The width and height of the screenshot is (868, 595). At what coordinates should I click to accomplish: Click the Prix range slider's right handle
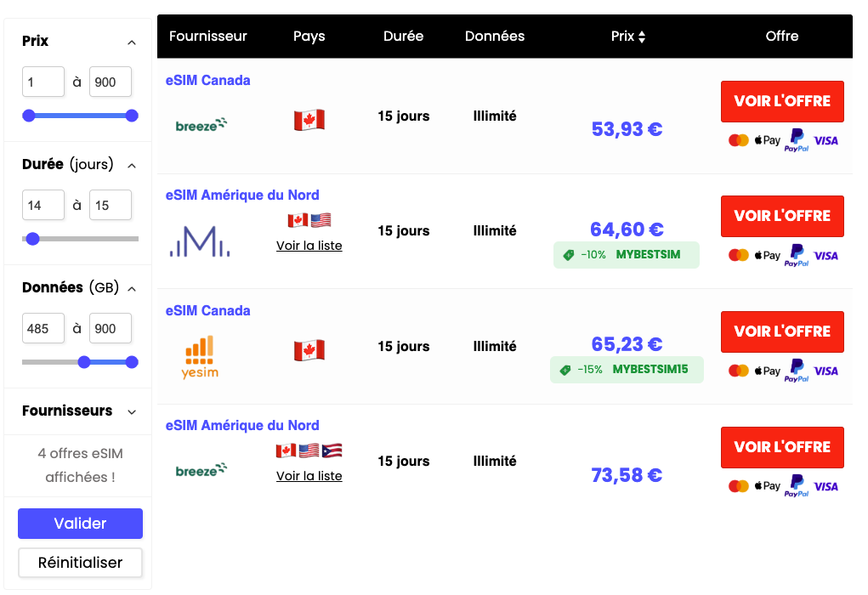click(132, 116)
